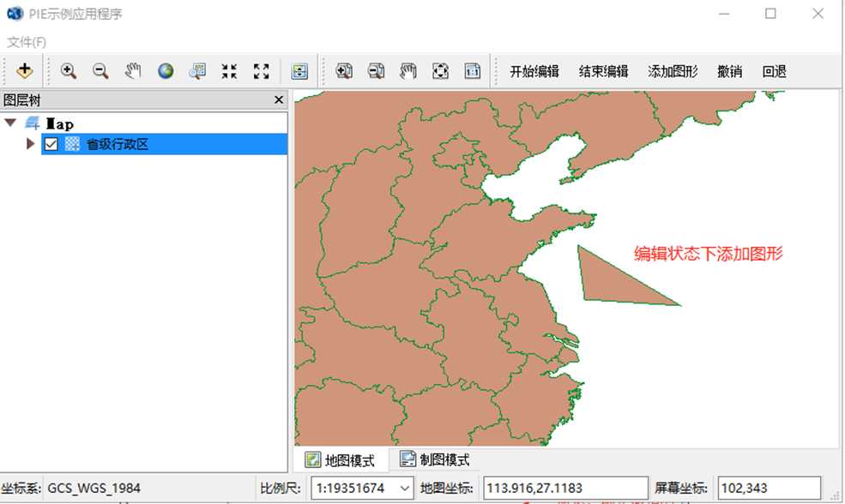Uncheck the 省级行政区 layer visibility checkbox
The height and width of the screenshot is (504, 845).
point(51,144)
